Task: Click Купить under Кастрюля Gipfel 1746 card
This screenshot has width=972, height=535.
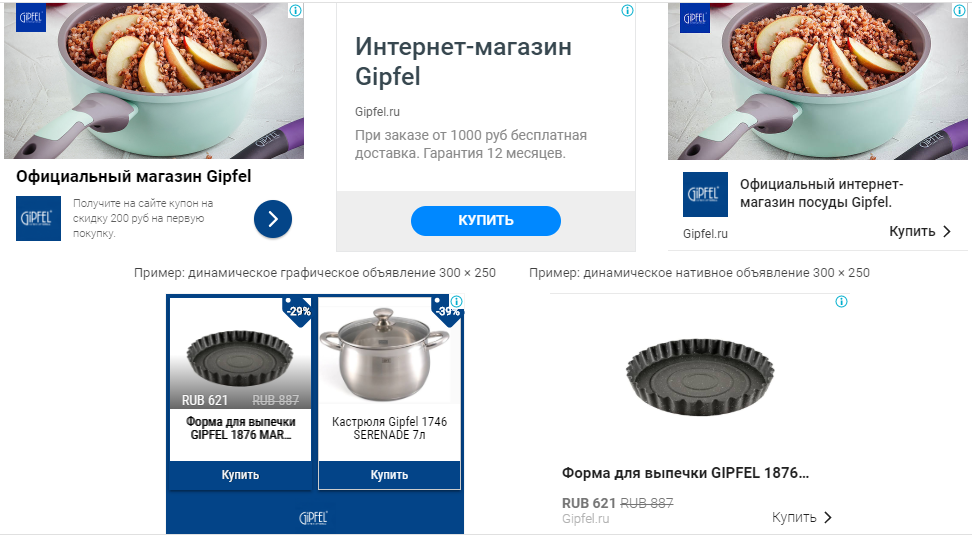Action: (389, 475)
